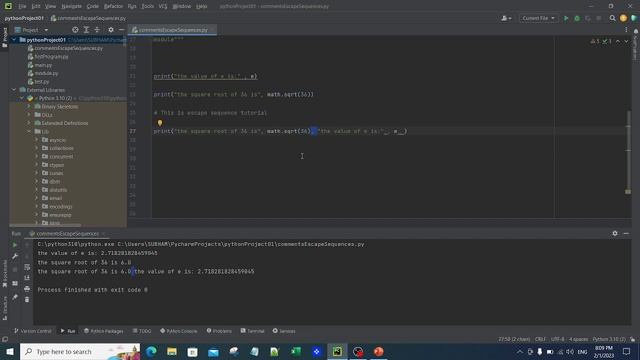
Task: Expand the asyncio folder
Action: pos(36,140)
